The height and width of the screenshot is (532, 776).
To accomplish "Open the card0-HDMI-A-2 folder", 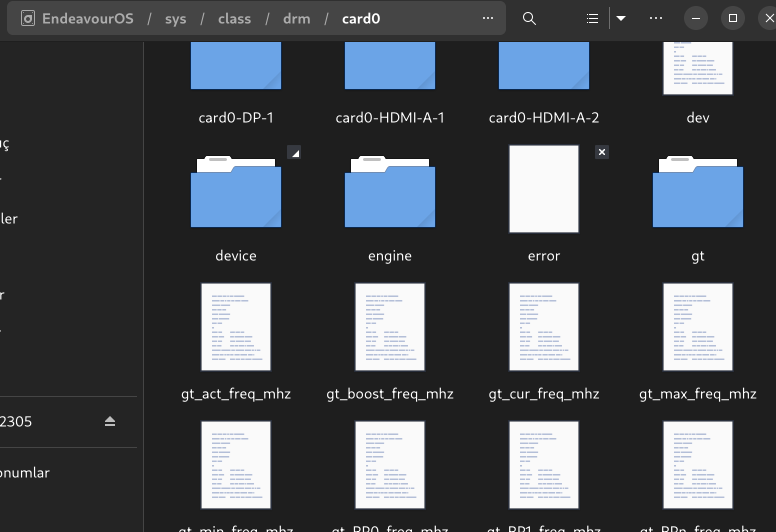I will (x=544, y=65).
